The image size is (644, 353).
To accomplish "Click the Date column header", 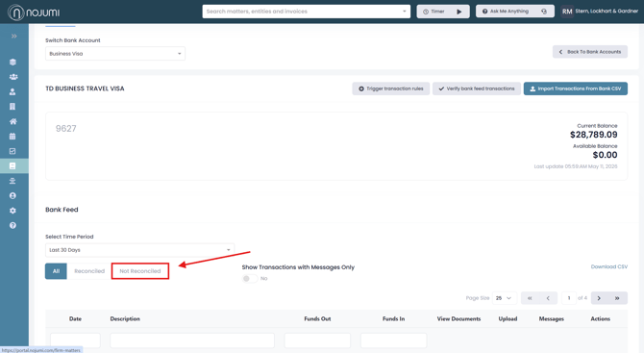I will pyautogui.click(x=75, y=319).
